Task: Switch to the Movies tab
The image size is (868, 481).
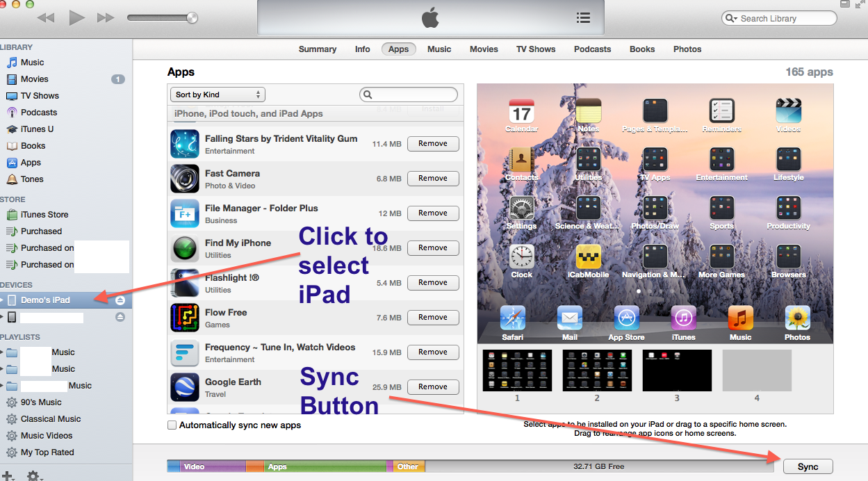Action: click(x=484, y=49)
